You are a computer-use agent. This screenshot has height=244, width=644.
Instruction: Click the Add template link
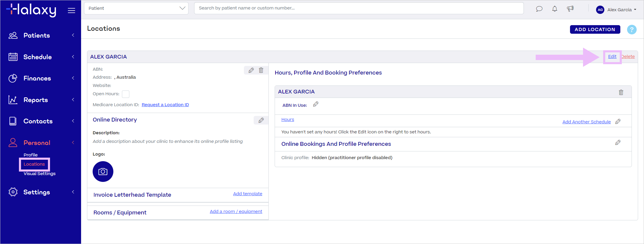pos(248,194)
